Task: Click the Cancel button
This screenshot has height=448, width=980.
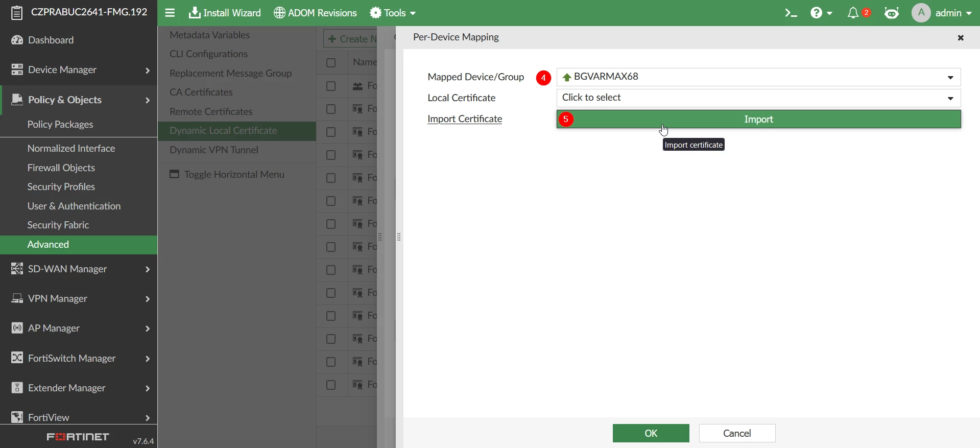Action: 737,433
